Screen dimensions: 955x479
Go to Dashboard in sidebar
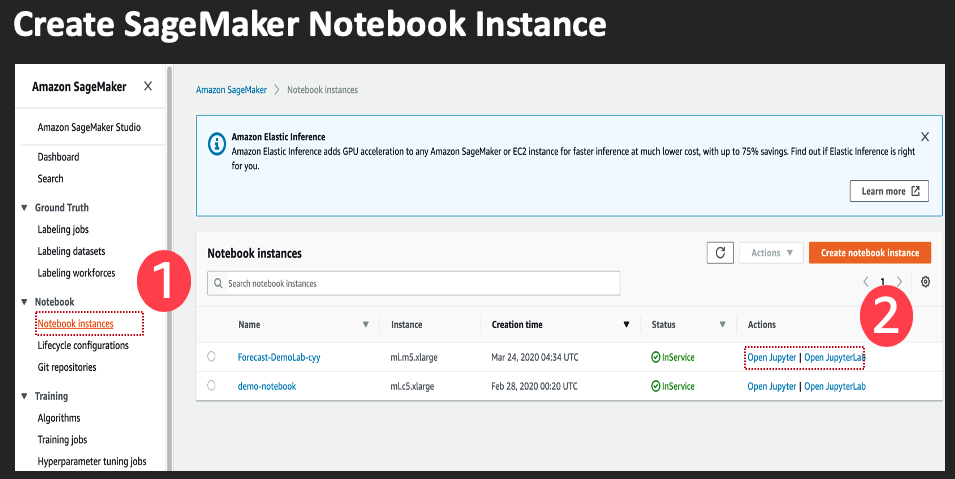pos(58,157)
